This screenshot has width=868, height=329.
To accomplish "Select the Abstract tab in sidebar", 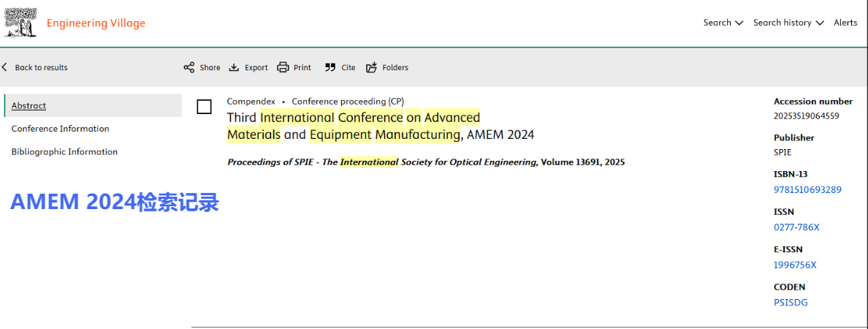I will point(28,106).
